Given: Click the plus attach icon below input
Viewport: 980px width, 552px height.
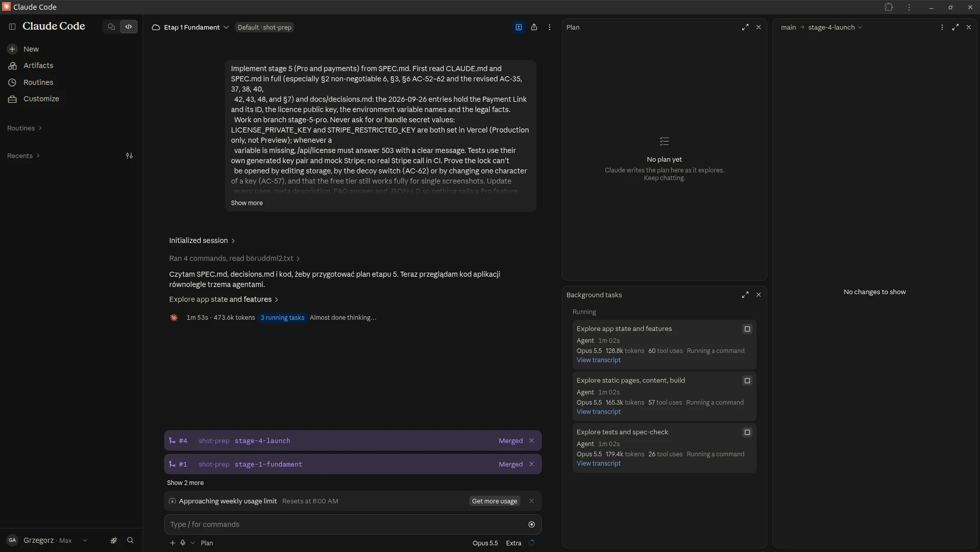Looking at the screenshot, I should [172, 543].
